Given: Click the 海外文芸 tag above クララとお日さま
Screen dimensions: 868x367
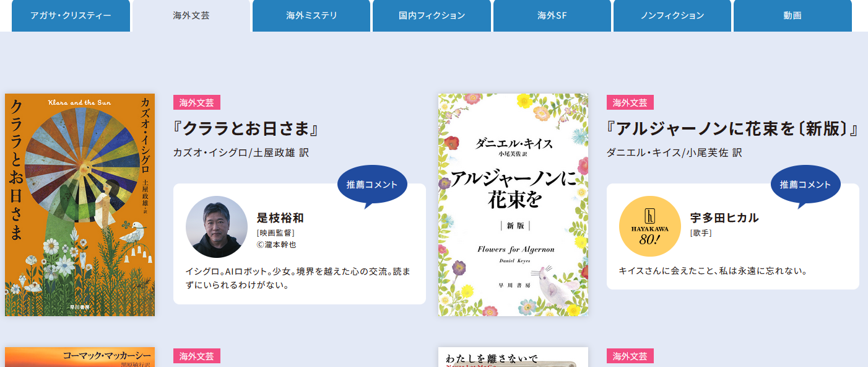Looking at the screenshot, I should point(197,102).
